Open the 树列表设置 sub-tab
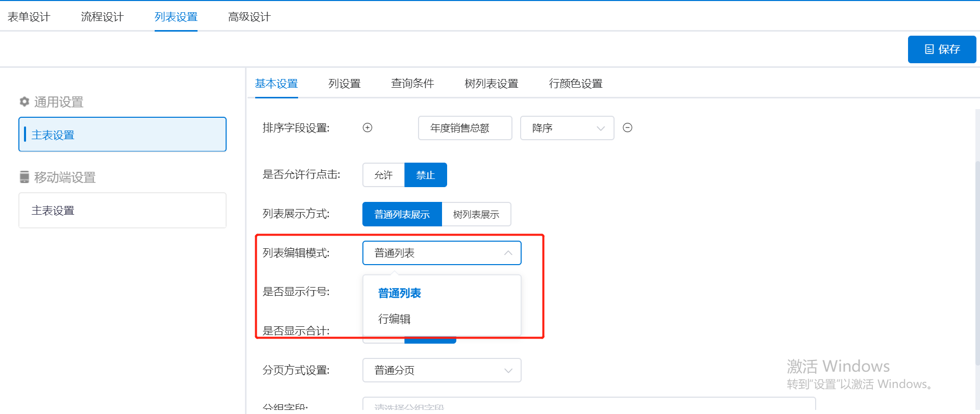 [x=492, y=84]
